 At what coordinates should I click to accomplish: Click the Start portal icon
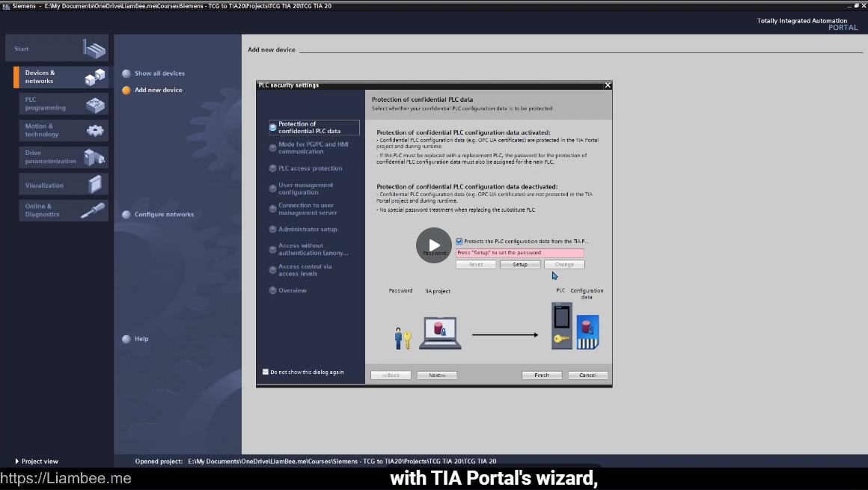pyautogui.click(x=94, y=49)
